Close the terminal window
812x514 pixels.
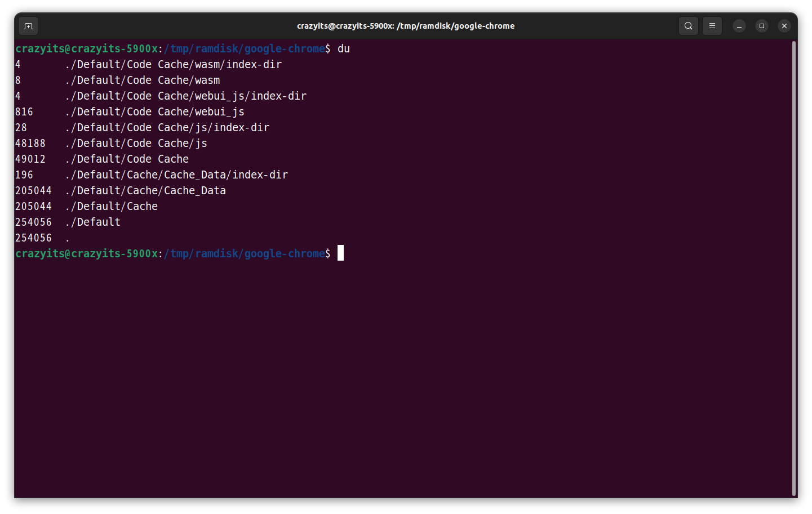point(784,26)
